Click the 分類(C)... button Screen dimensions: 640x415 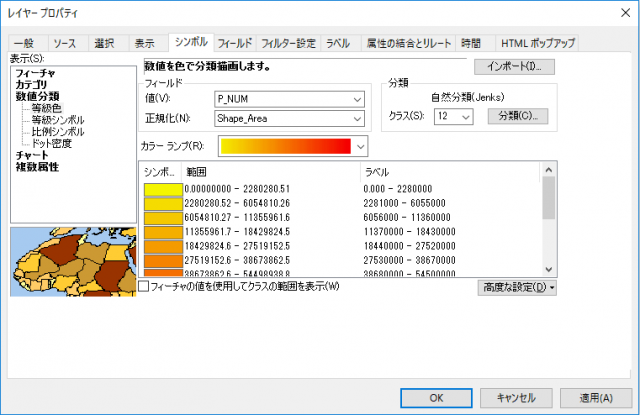pos(518,116)
